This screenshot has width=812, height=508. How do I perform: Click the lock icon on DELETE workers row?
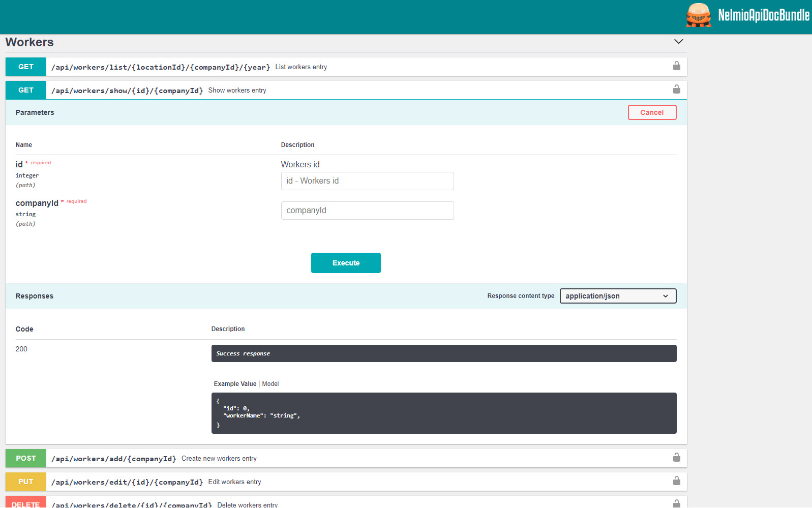[x=676, y=503]
